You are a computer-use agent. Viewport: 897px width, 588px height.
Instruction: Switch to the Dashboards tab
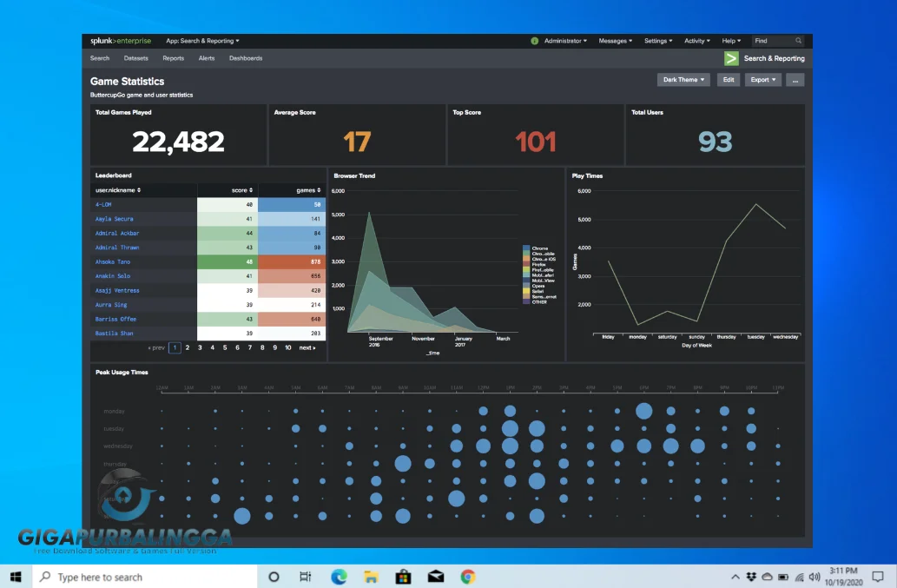[246, 58]
